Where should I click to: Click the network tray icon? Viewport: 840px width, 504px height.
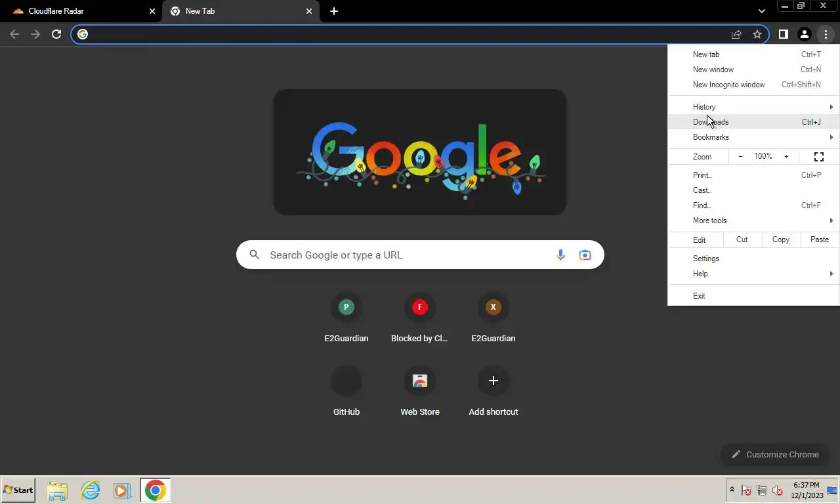(762, 490)
